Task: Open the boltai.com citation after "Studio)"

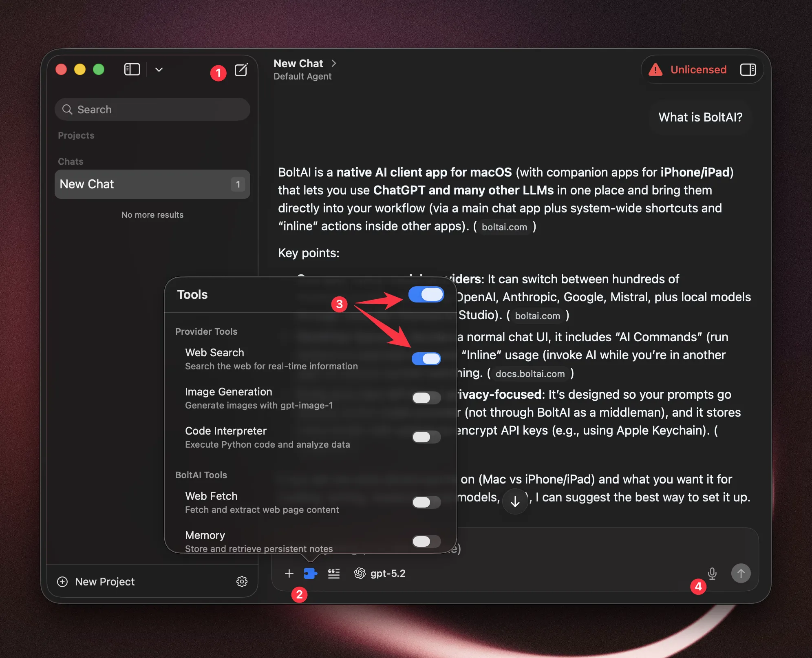Action: (x=537, y=316)
